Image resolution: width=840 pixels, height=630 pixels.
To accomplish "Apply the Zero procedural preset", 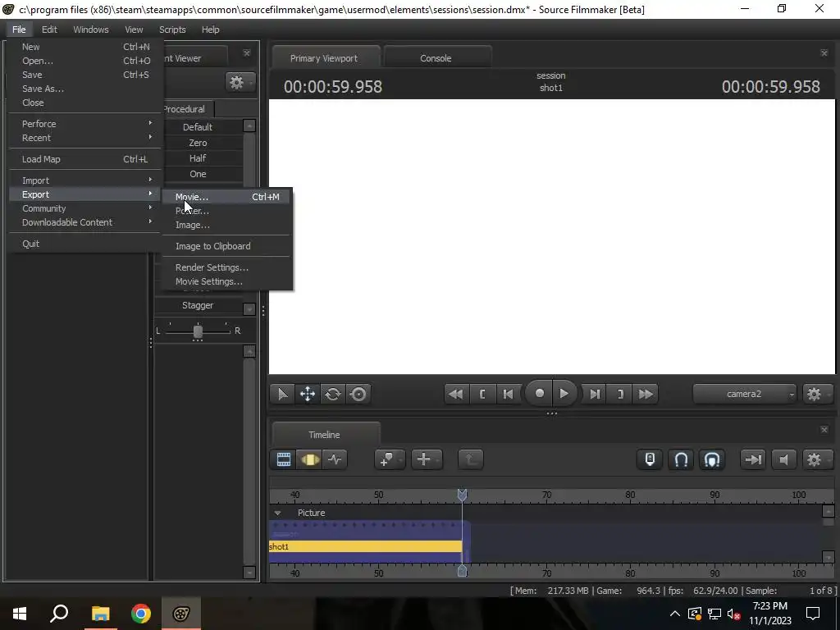I will click(x=198, y=143).
